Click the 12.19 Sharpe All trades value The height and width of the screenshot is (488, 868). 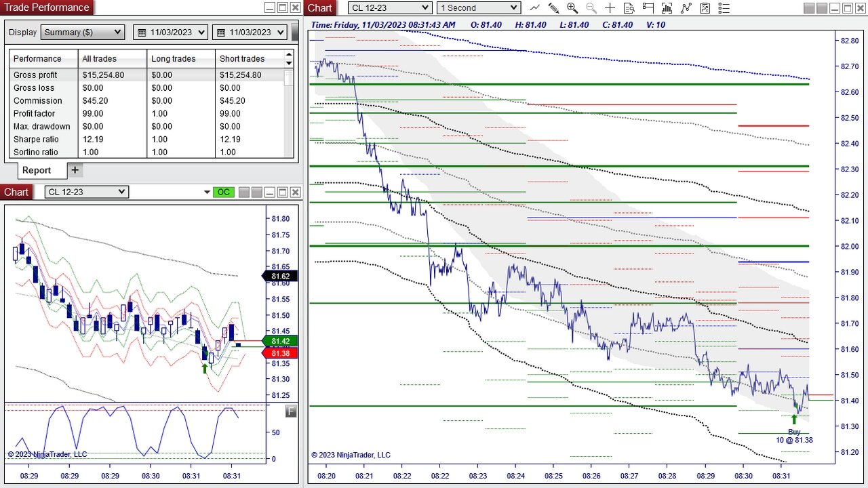[90, 139]
